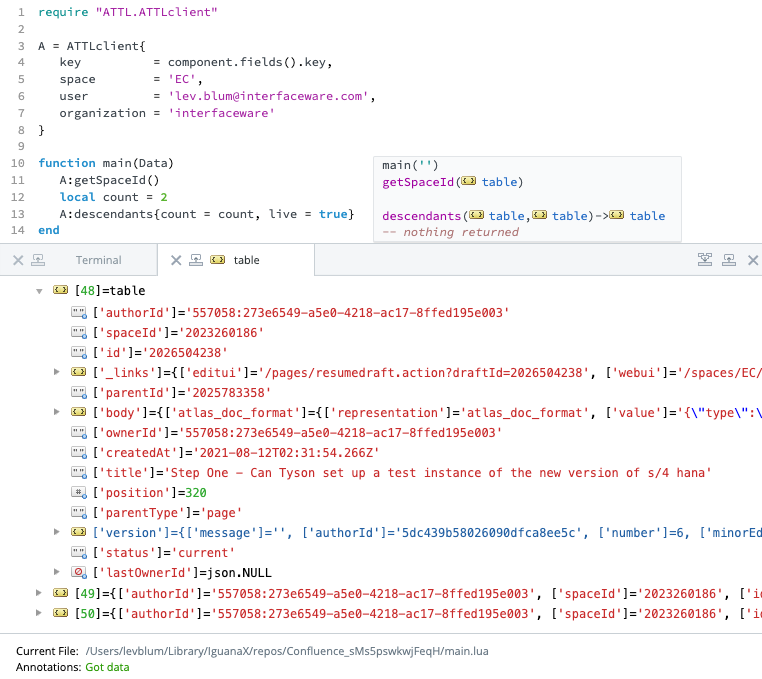Expand the 'version' table entry

pyautogui.click(x=57, y=533)
